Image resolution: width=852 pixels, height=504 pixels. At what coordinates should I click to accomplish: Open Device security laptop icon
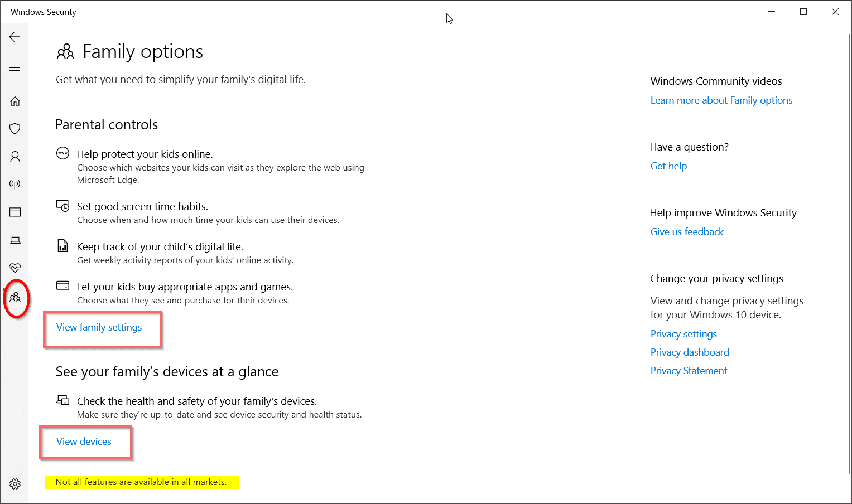pos(15,240)
